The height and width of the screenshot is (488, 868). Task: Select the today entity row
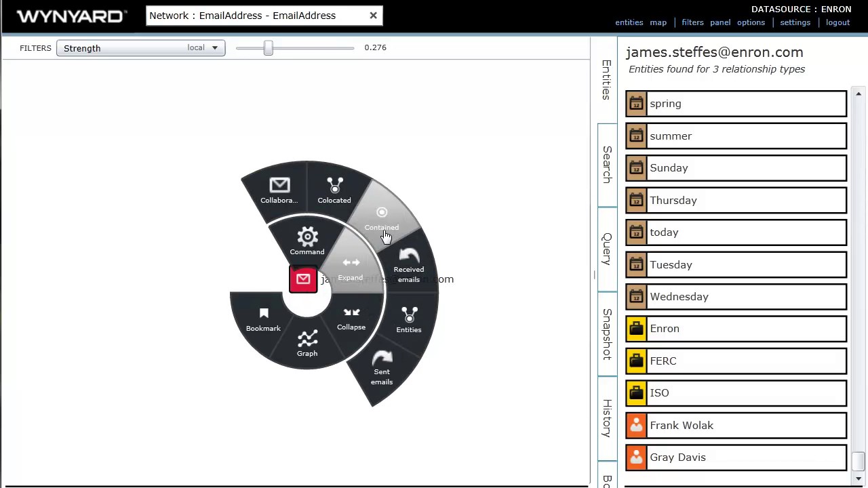[x=736, y=232]
